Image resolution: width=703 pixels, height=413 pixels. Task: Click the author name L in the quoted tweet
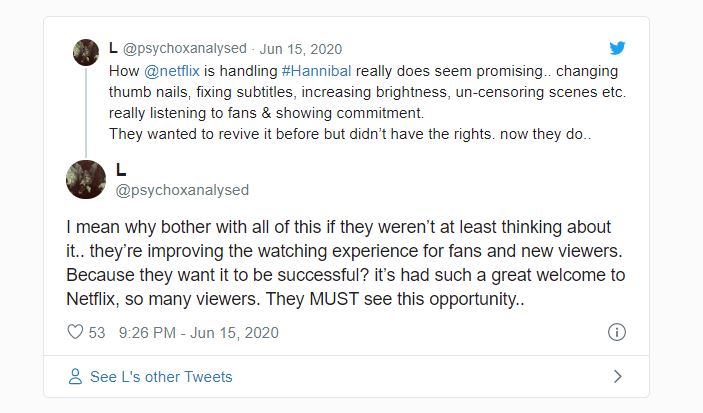click(112, 47)
